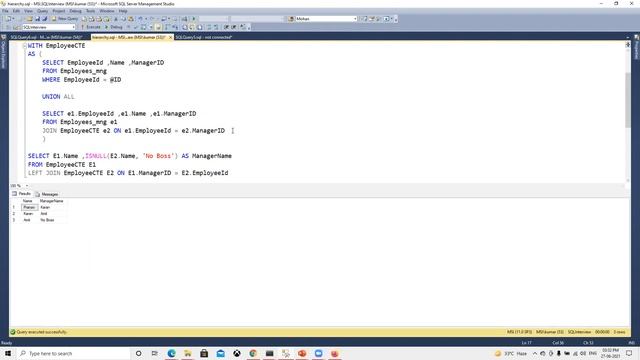The image size is (640, 360).
Task: Close the hierarchy.sql tab
Action: pyautogui.click(x=170, y=37)
